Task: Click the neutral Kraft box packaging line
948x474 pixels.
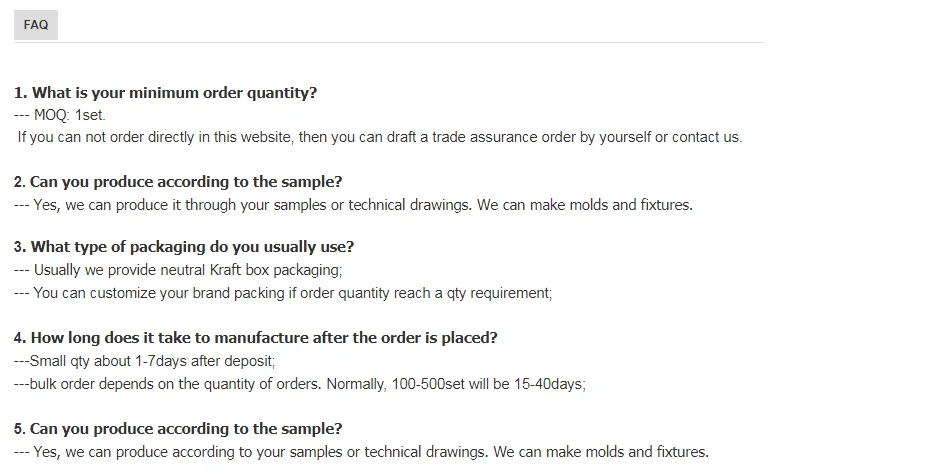Action: (x=178, y=270)
